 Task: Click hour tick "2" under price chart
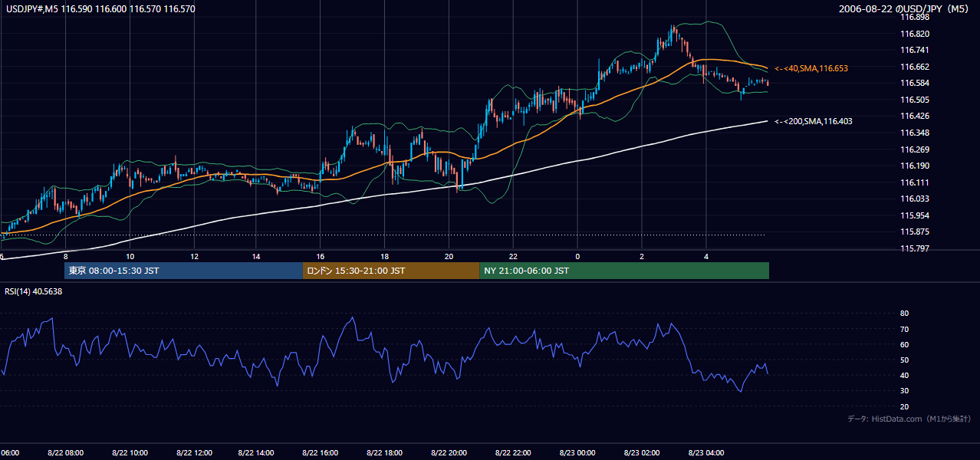coord(641,257)
